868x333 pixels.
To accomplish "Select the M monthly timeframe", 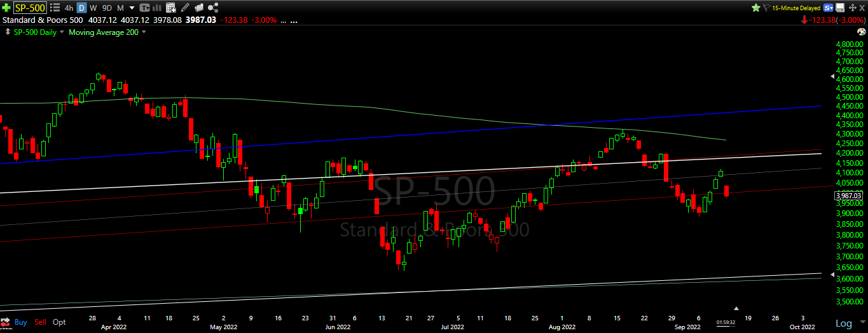I will [x=120, y=8].
